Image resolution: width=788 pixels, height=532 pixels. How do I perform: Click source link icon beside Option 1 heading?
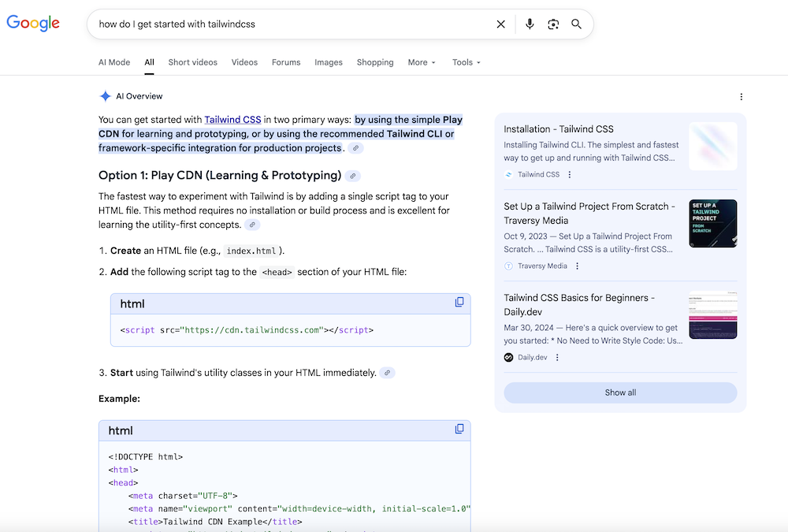[353, 176]
